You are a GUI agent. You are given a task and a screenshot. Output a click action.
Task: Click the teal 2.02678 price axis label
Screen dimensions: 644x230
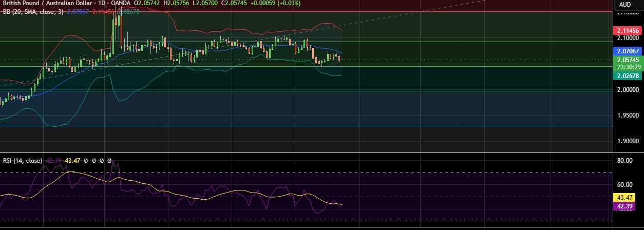628,75
